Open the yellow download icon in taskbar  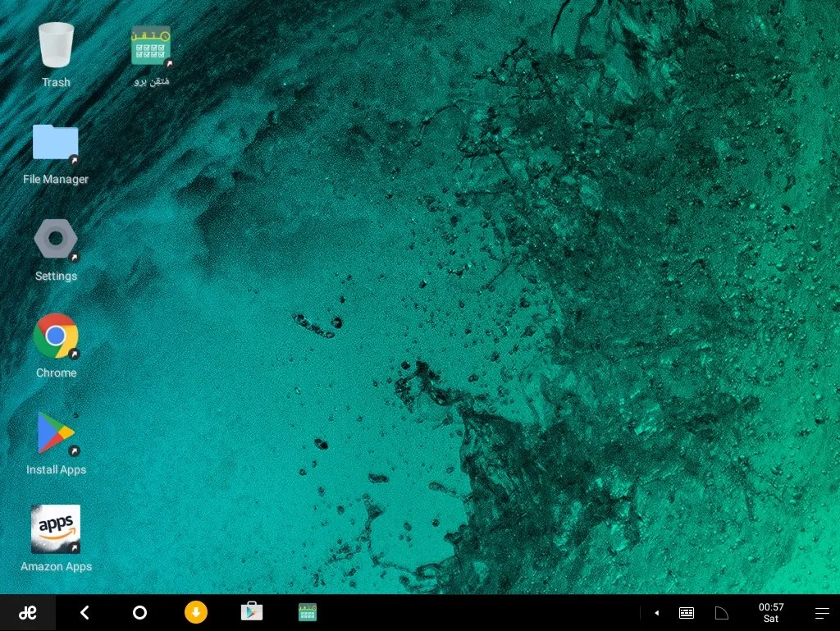[196, 613]
